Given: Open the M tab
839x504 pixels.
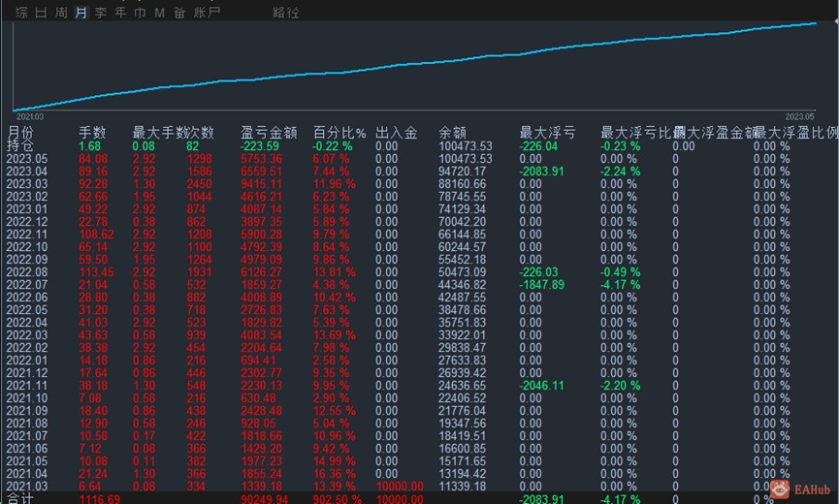Looking at the screenshot, I should click(x=159, y=13).
